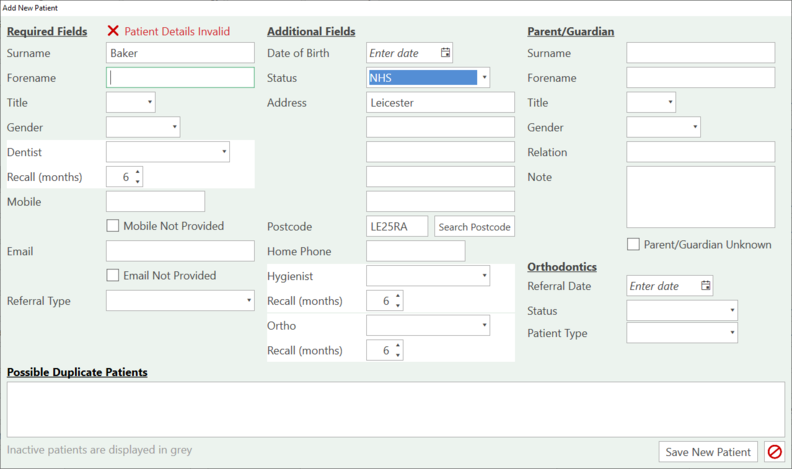Click the Search Postcode button
This screenshot has width=792, height=469.
pyautogui.click(x=474, y=227)
